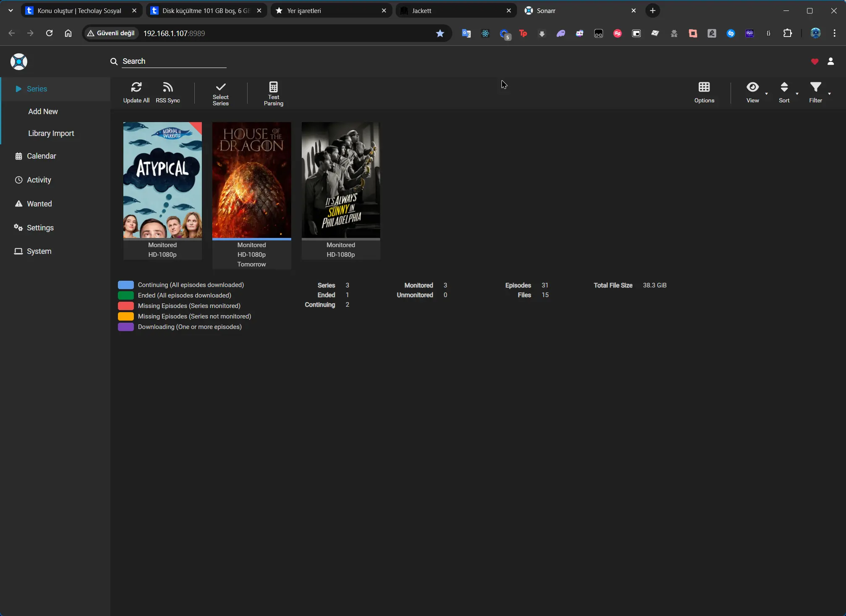Reload the current page
The height and width of the screenshot is (616, 846).
[x=49, y=33]
